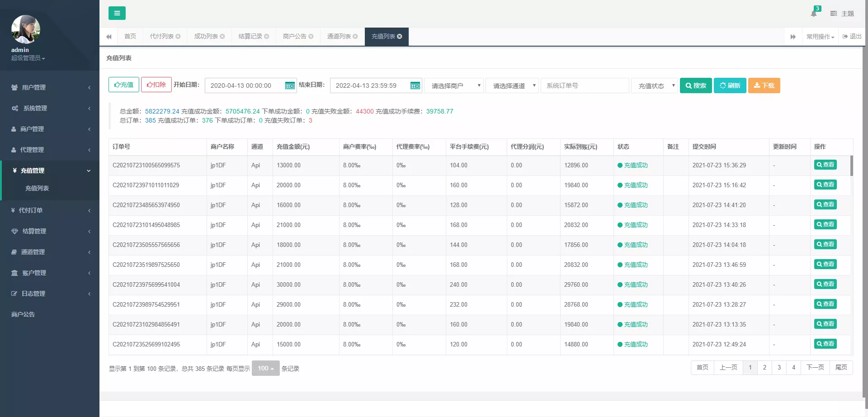Expand the 请选择商户 merchant dropdown
This screenshot has width=868, height=417.
(x=454, y=85)
